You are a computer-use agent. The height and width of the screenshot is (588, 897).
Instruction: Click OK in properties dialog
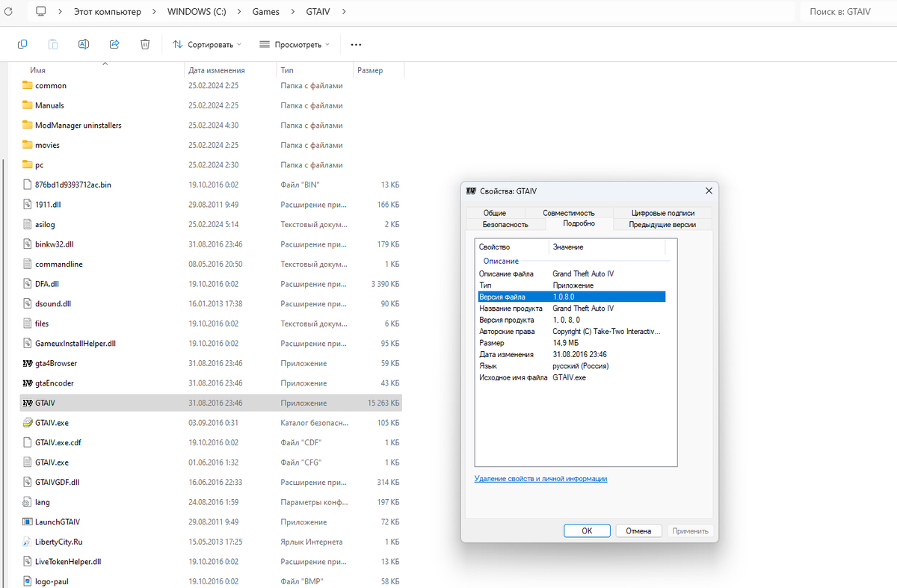click(x=587, y=530)
